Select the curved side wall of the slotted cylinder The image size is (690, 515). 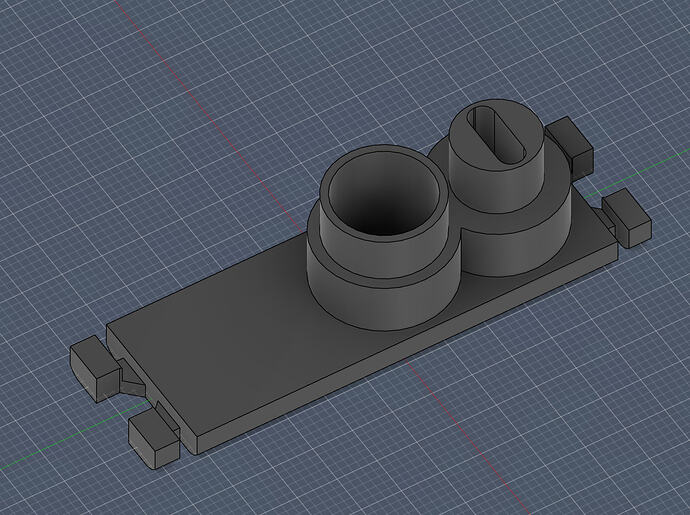tap(495, 189)
